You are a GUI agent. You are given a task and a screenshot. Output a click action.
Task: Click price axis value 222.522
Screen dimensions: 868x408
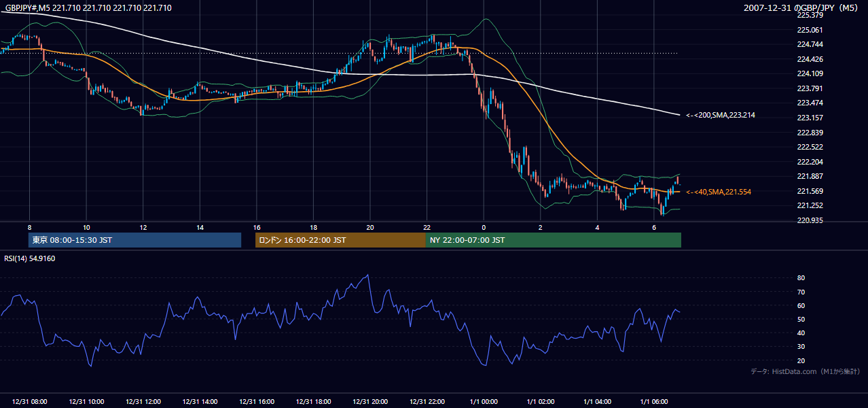(x=810, y=148)
